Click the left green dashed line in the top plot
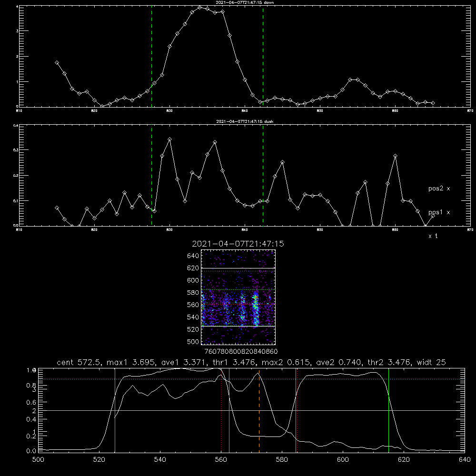This screenshot has height=476, width=476. [151, 58]
